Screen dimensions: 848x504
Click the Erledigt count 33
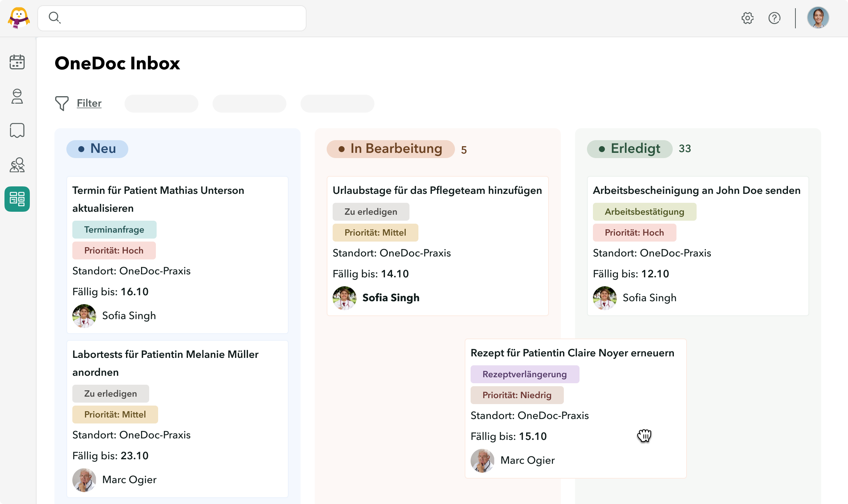pos(685,149)
